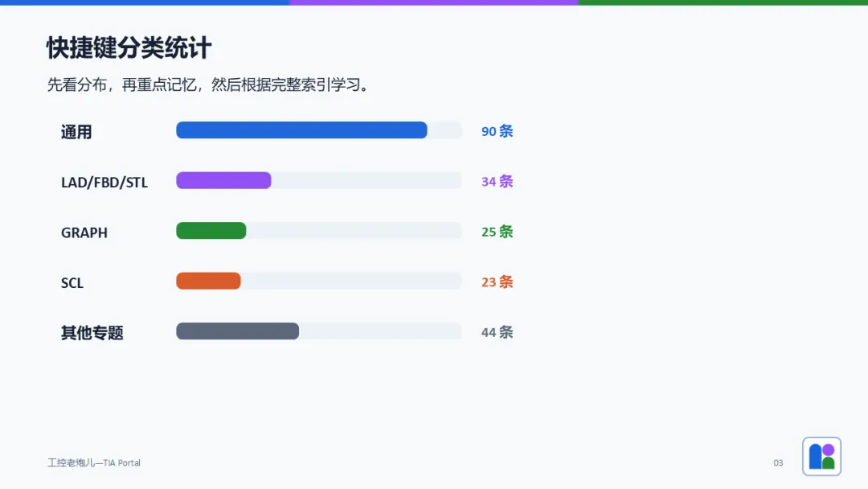This screenshot has width=868, height=489.
Task: Click the orange SCL bar
Action: click(208, 281)
